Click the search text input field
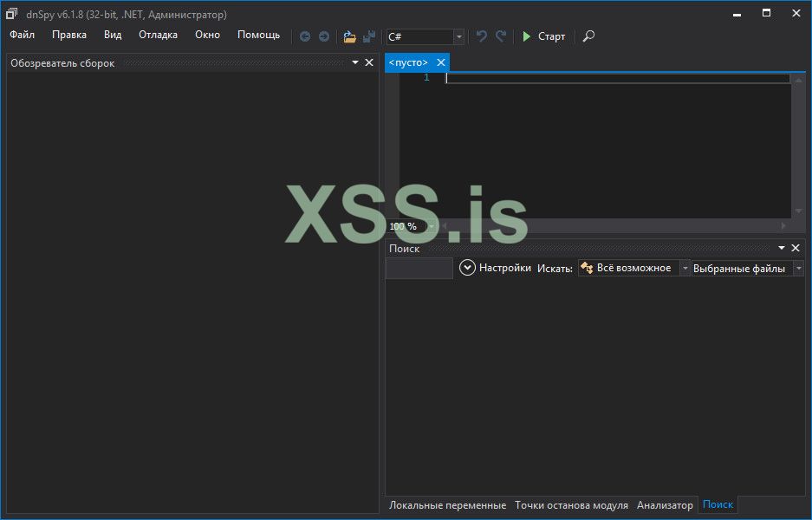The image size is (812, 520). pyautogui.click(x=419, y=269)
